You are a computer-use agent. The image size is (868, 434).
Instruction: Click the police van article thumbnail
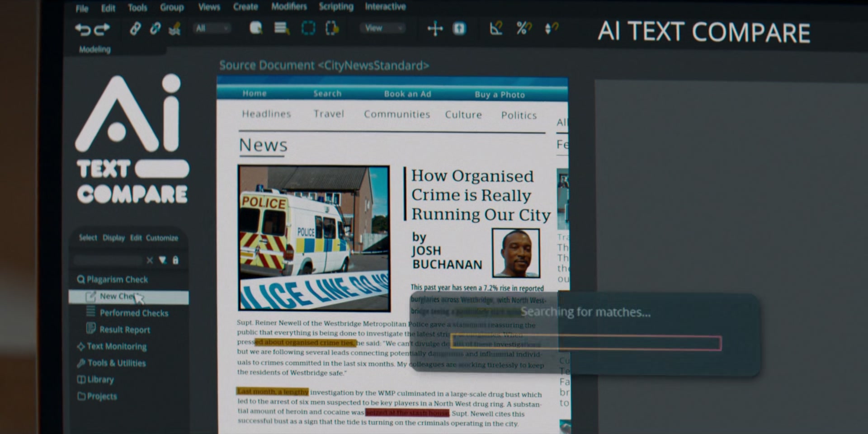[x=314, y=238]
